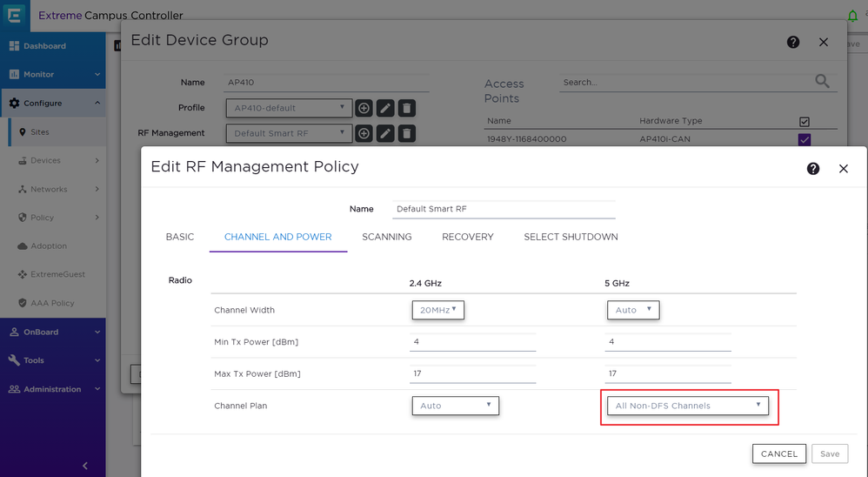
Task: Click the add icon next to Profile dropdown
Action: (x=364, y=108)
